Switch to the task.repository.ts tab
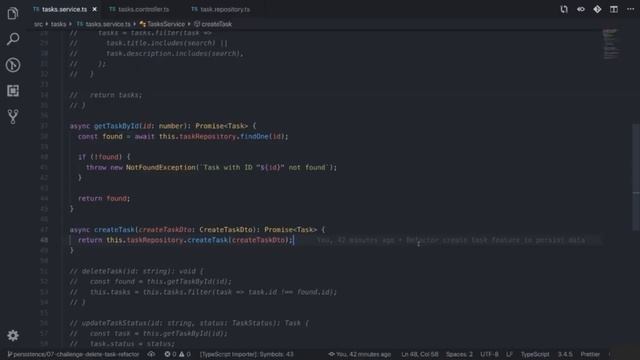The width and height of the screenshot is (640, 360). point(225,9)
